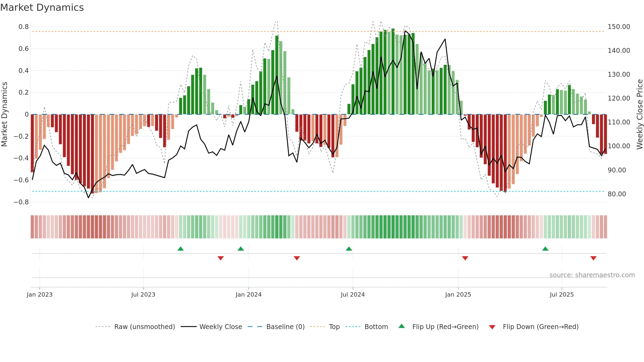Click the Jan 2025 x-axis label
This screenshot has height=362, width=644.
point(458,294)
